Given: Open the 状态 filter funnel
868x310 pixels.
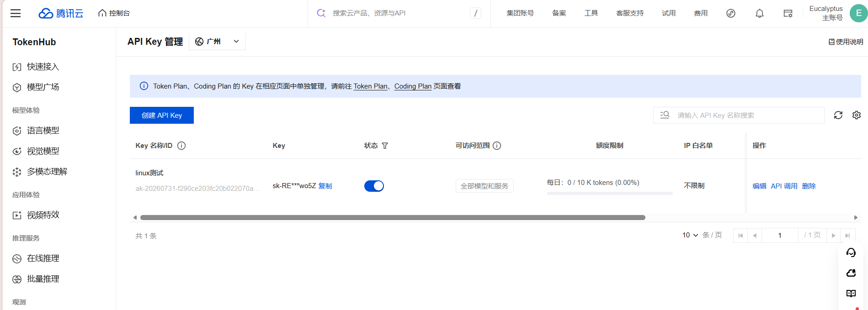Looking at the screenshot, I should [x=385, y=146].
